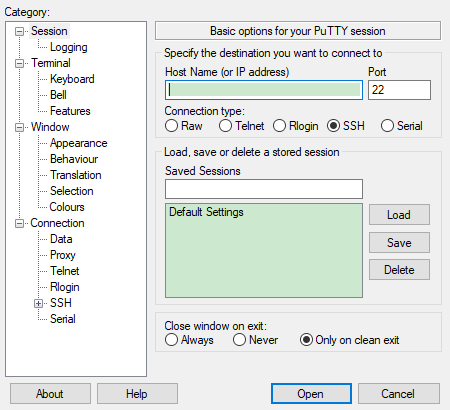The height and width of the screenshot is (410, 450).
Task: Focus the Host Name input field
Action: [264, 90]
